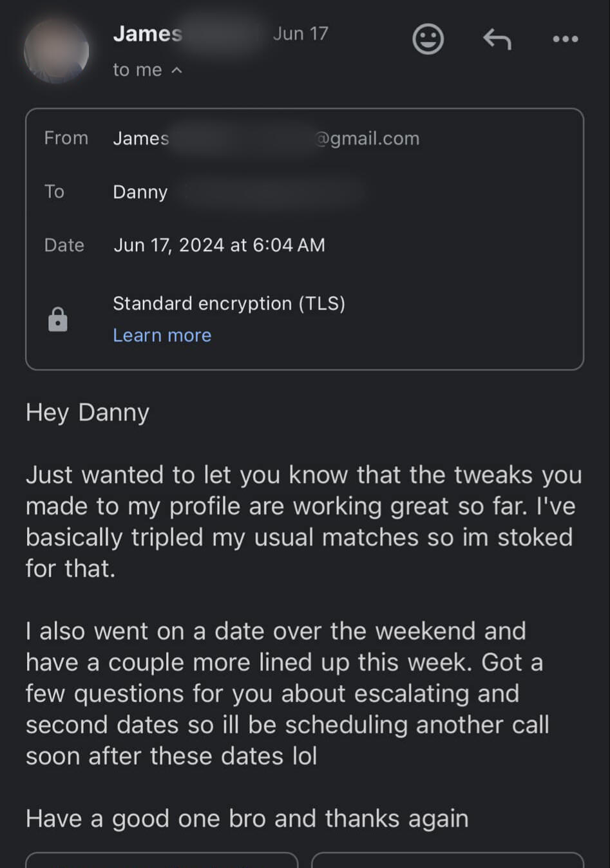This screenshot has height=868, width=610.
Task: Open the Learn more encryption link
Action: pos(162,335)
